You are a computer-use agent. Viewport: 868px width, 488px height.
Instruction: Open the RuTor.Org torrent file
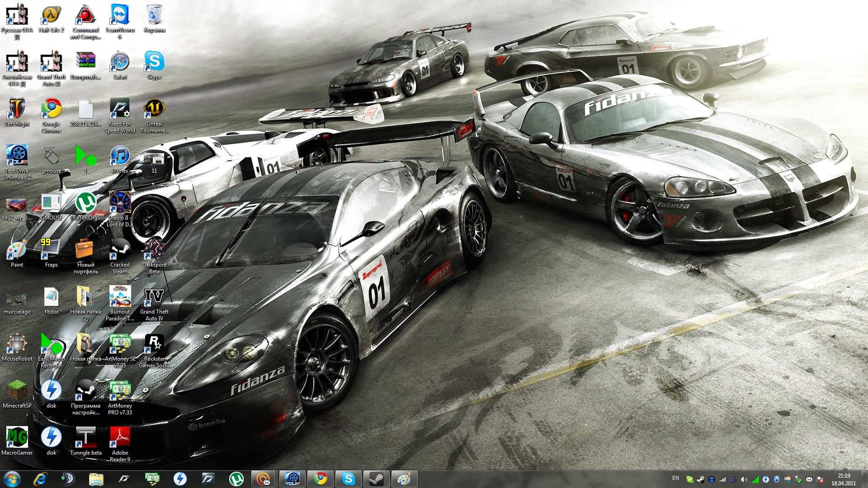point(85,207)
